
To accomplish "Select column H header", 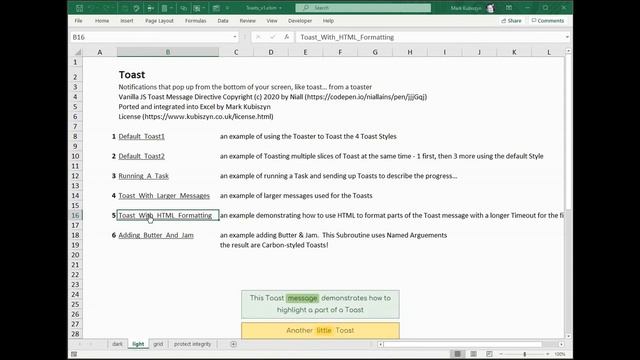I will pyautogui.click(x=410, y=52).
